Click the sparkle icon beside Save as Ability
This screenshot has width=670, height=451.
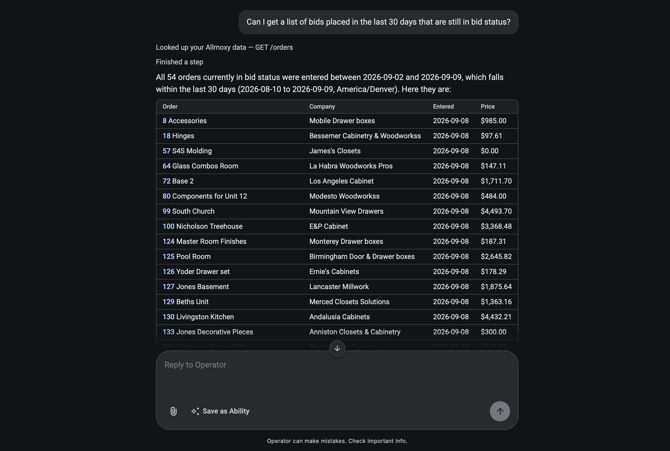coord(195,411)
